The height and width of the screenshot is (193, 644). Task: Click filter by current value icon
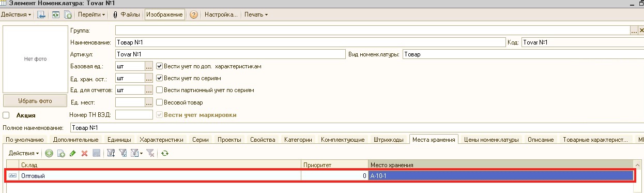pos(123,153)
